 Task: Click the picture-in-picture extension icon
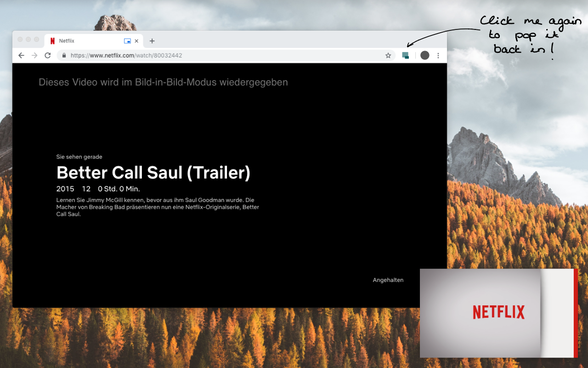pyautogui.click(x=405, y=55)
